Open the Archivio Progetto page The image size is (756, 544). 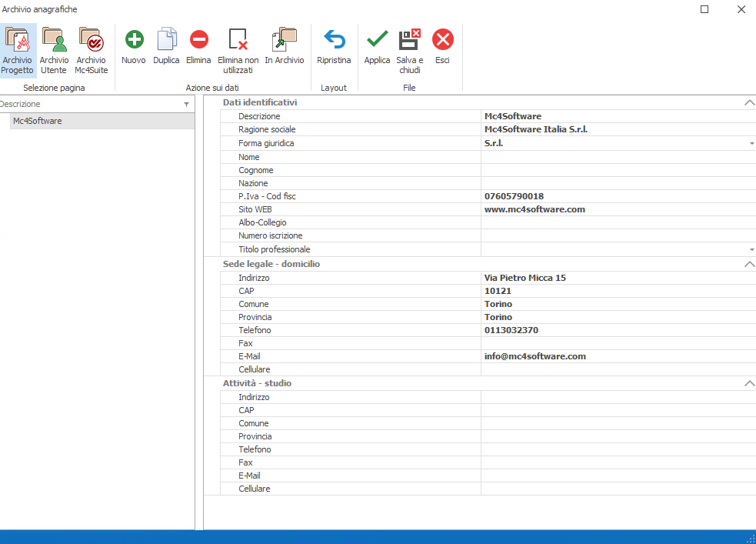[18, 51]
